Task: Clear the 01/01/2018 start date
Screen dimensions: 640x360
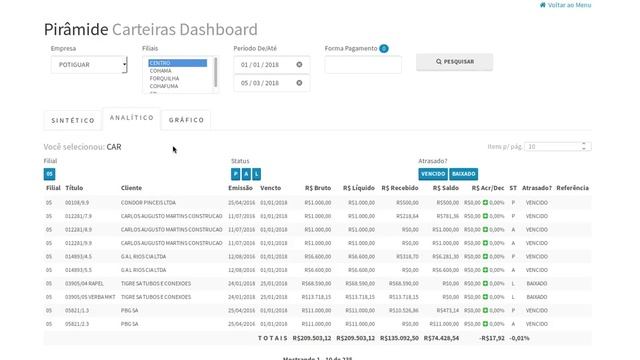Action: tap(299, 64)
